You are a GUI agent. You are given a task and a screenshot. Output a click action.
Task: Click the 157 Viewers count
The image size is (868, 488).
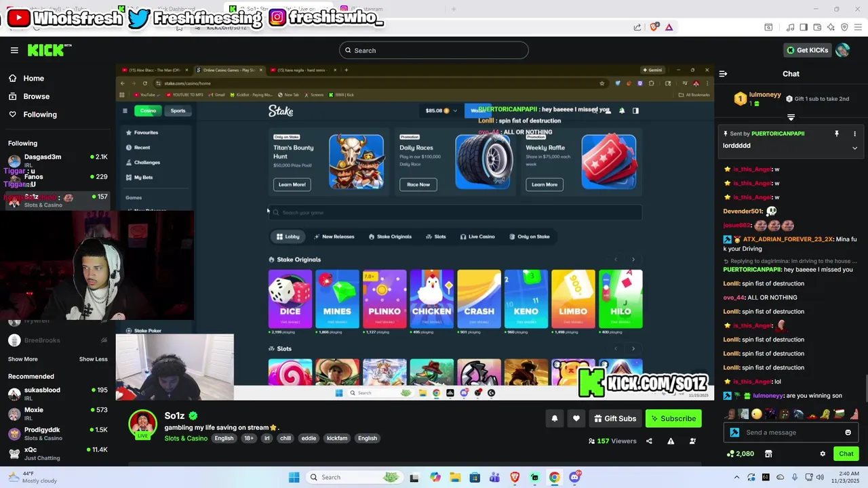[612, 441]
